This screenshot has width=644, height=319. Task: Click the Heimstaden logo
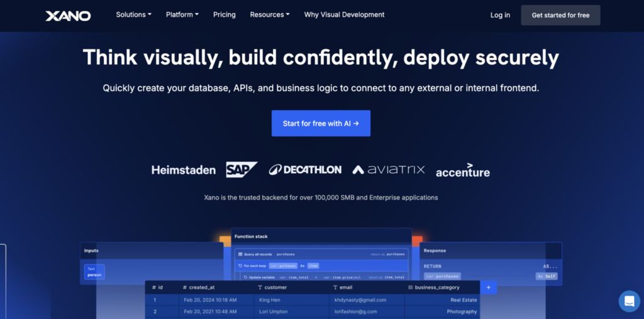pos(184,170)
